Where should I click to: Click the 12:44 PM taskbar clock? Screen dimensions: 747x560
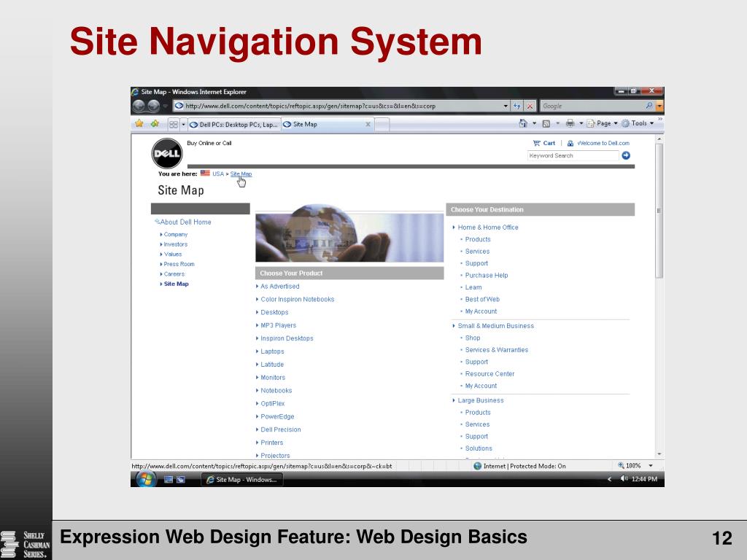(x=644, y=479)
